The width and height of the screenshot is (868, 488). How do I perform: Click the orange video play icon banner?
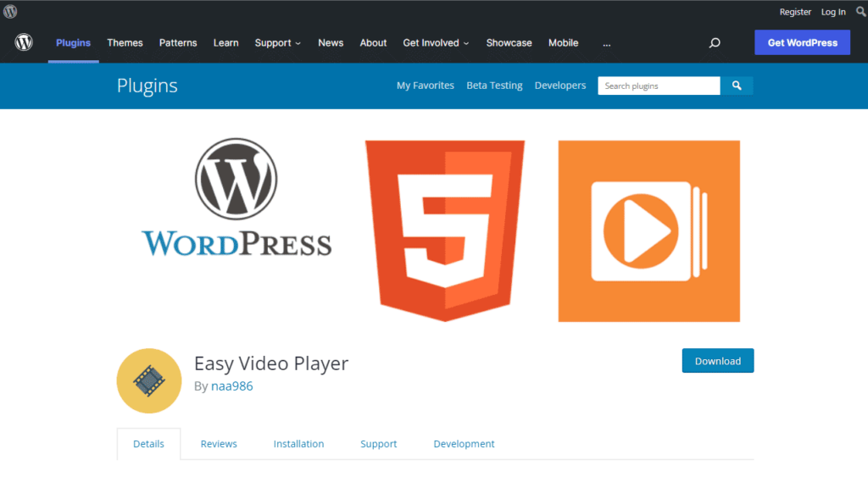point(648,230)
